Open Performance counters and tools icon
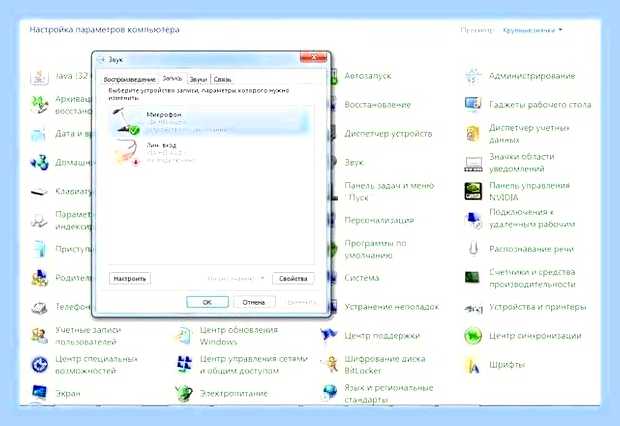 [473, 278]
